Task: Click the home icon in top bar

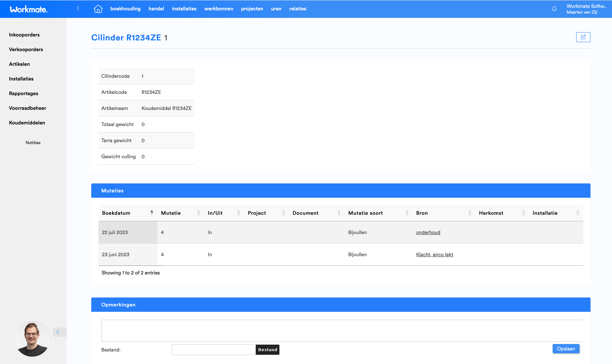Action: click(98, 9)
